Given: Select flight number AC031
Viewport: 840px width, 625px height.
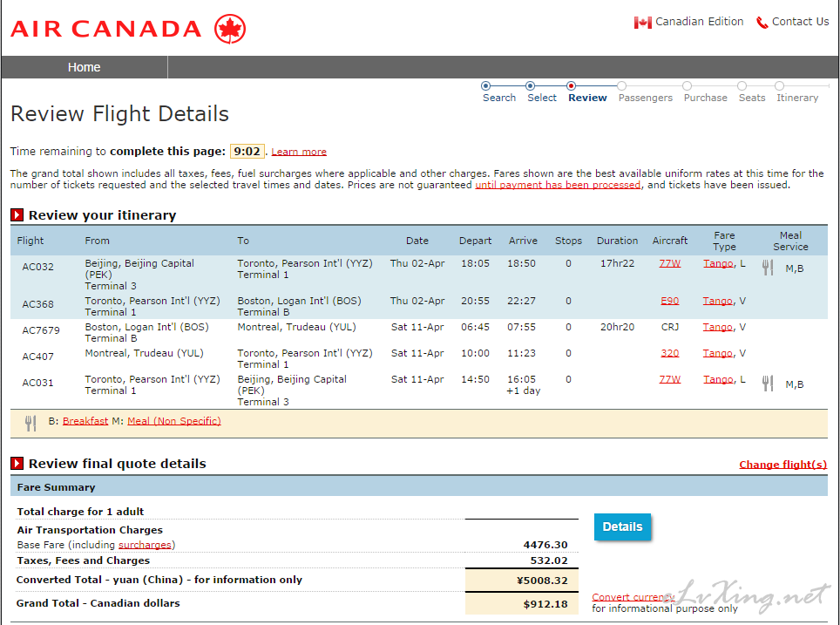Looking at the screenshot, I should (x=38, y=383).
